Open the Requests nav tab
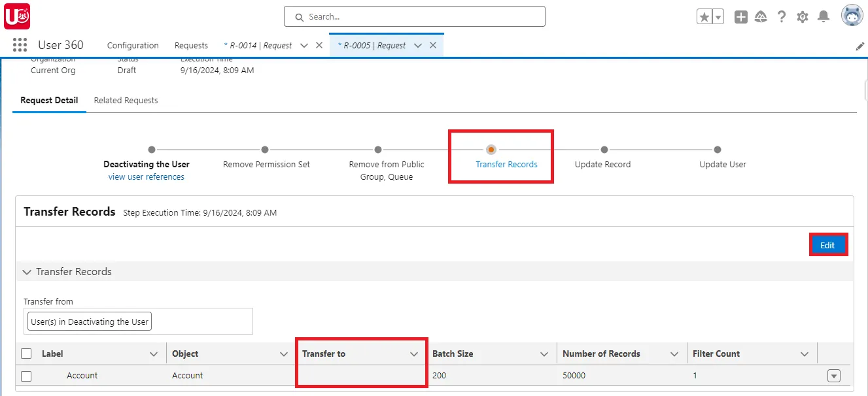 click(x=191, y=45)
